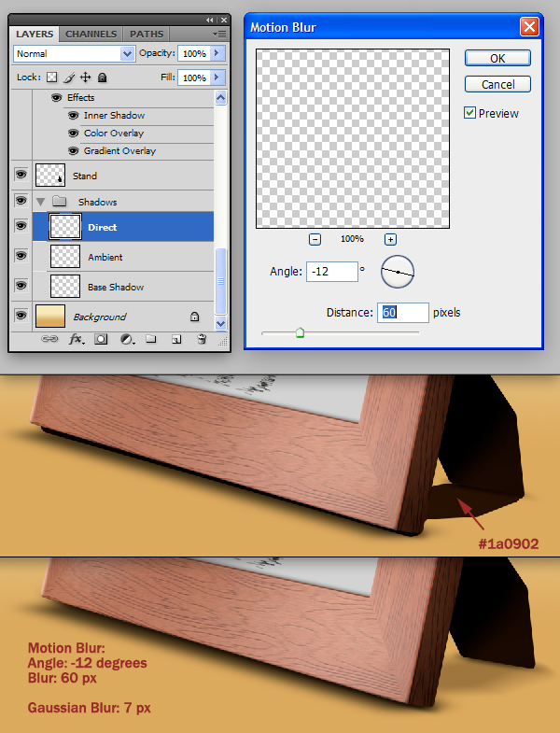Click the layers panel scrollbar thumb
The width and height of the screenshot is (560, 733).
pyautogui.click(x=220, y=281)
